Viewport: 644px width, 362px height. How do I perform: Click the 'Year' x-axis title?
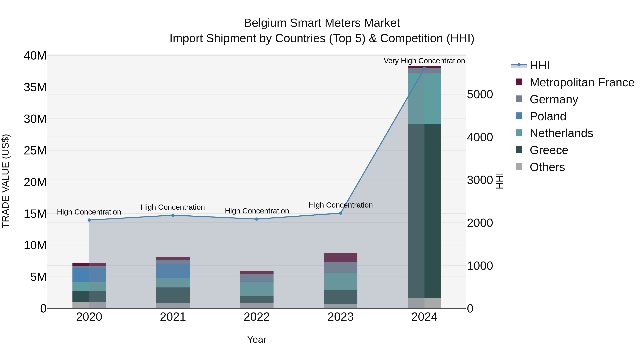click(x=257, y=339)
